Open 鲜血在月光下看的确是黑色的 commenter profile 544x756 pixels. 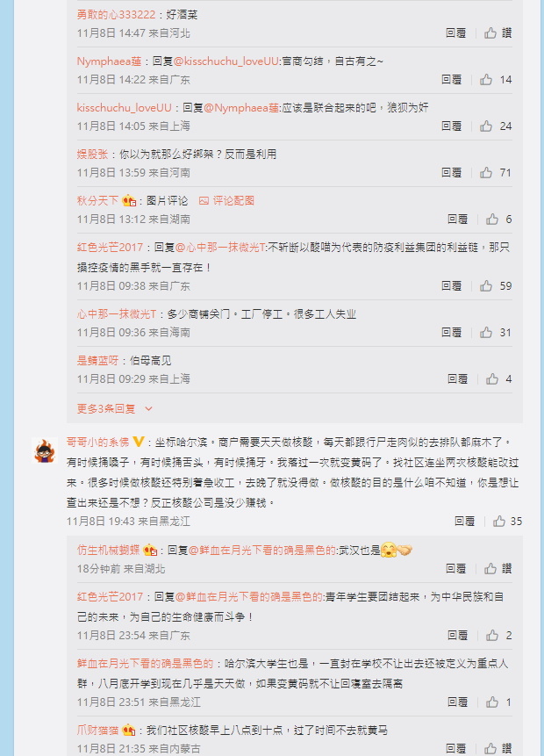coord(145,664)
